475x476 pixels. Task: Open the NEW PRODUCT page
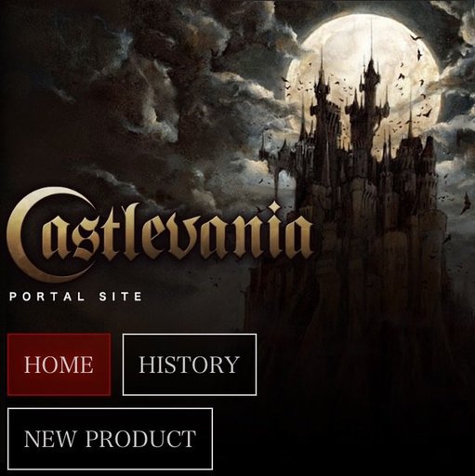click(110, 439)
